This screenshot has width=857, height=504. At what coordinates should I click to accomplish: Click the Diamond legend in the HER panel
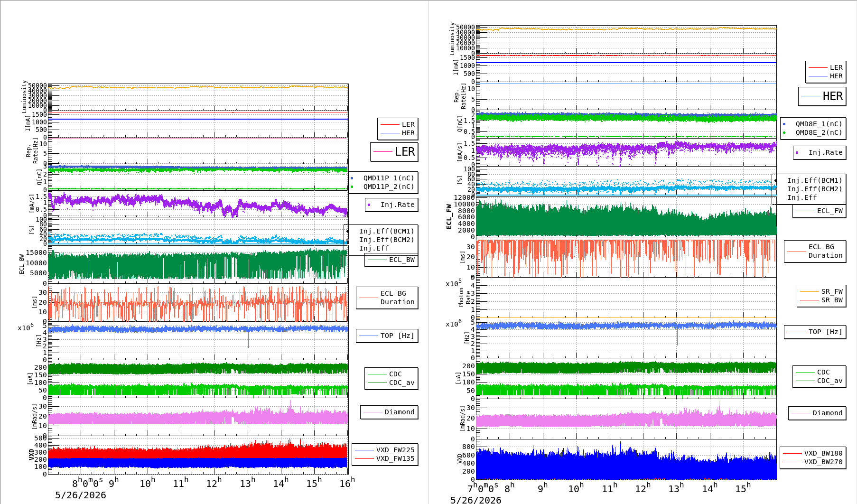(x=827, y=413)
